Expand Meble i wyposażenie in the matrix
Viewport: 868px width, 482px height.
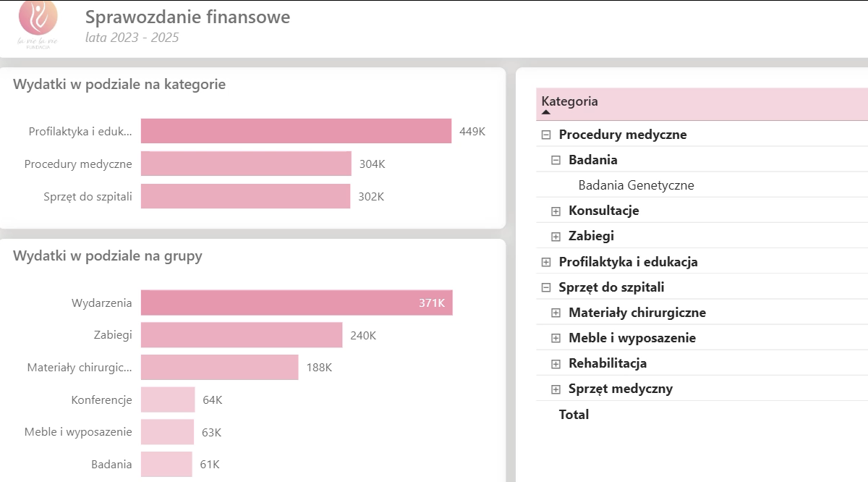click(x=556, y=338)
